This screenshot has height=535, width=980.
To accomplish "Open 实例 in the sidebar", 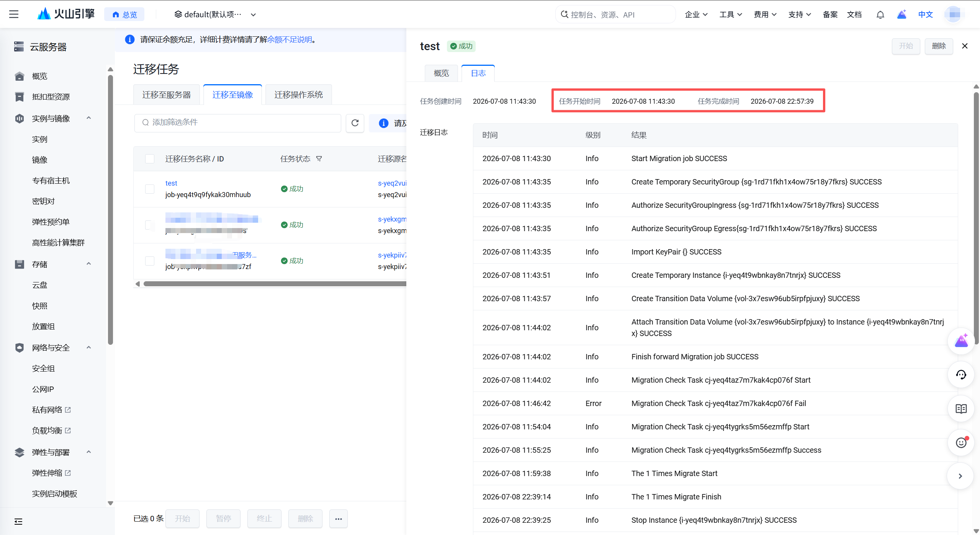I will pyautogui.click(x=40, y=139).
